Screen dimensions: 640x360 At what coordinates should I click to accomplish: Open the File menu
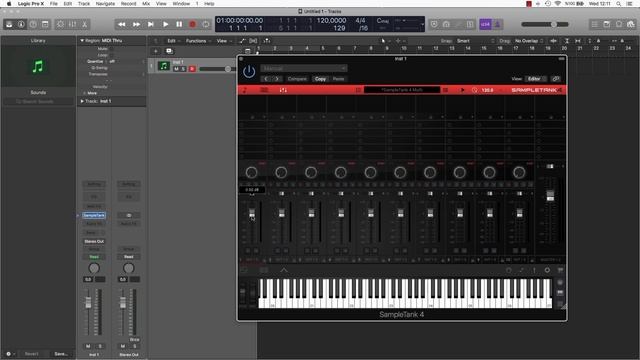coord(53,4)
